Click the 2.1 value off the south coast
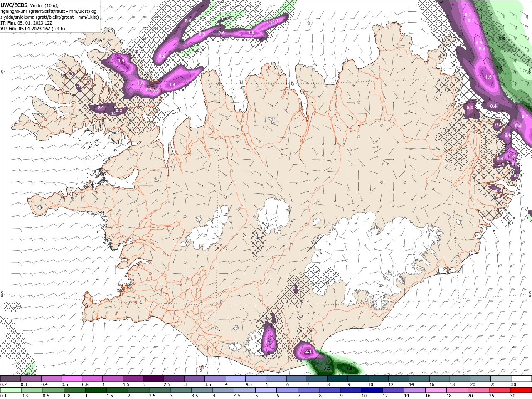Screen dimensions: 532x399 [x=308, y=352]
